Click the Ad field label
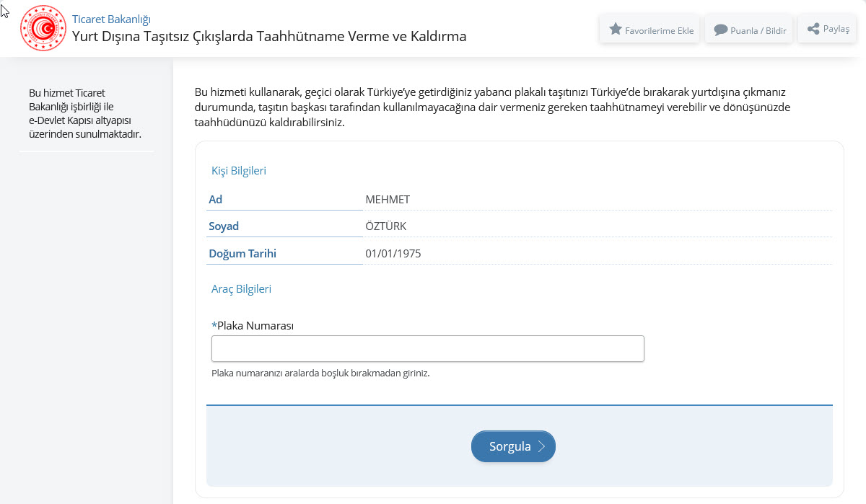Screen dimensions: 866x504 pos(216,199)
